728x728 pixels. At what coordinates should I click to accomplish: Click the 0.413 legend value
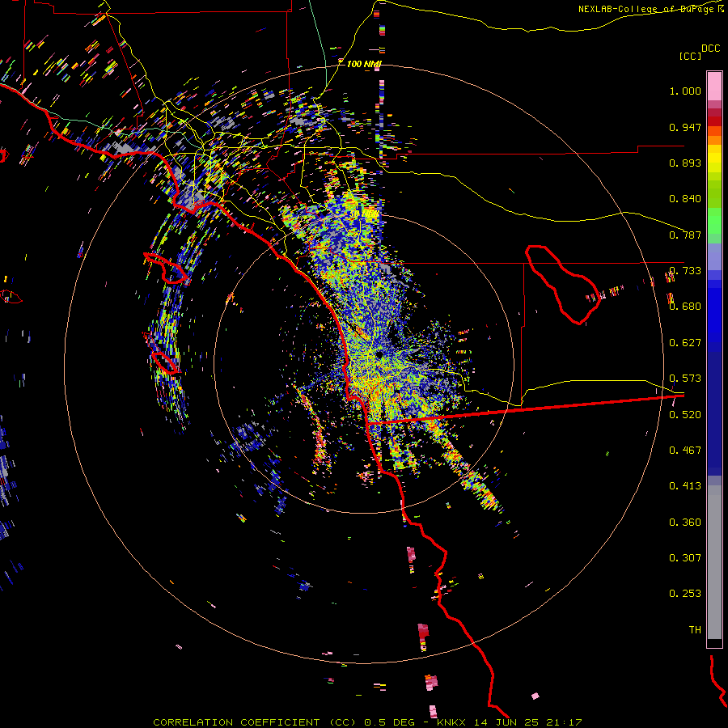tap(685, 486)
